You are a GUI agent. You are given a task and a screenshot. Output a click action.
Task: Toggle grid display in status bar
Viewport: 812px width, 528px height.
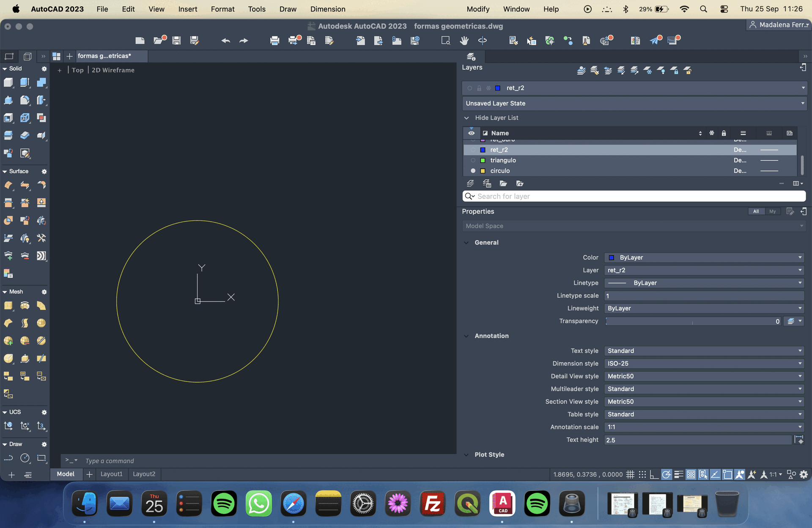(x=630, y=474)
